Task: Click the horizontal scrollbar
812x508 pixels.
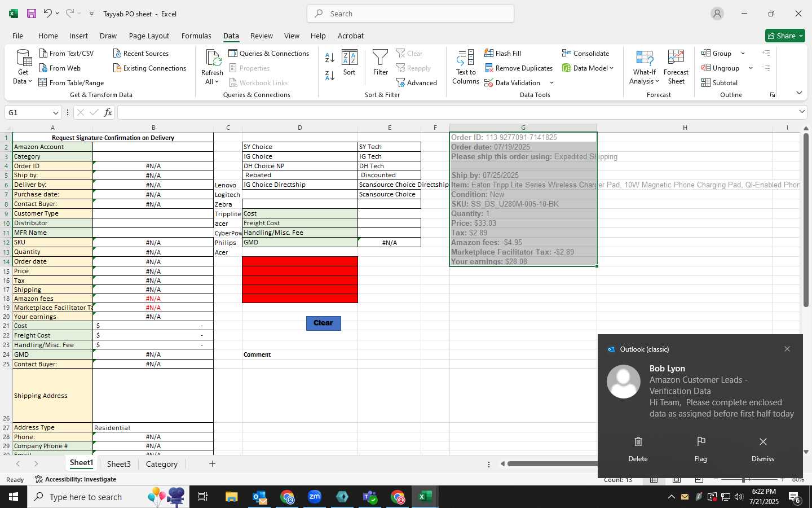Action: click(x=551, y=464)
